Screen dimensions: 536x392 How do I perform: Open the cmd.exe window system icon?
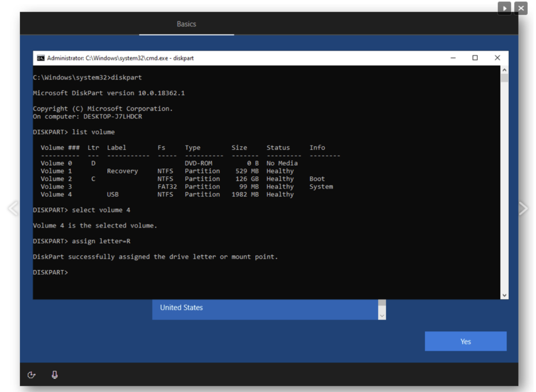coord(41,58)
